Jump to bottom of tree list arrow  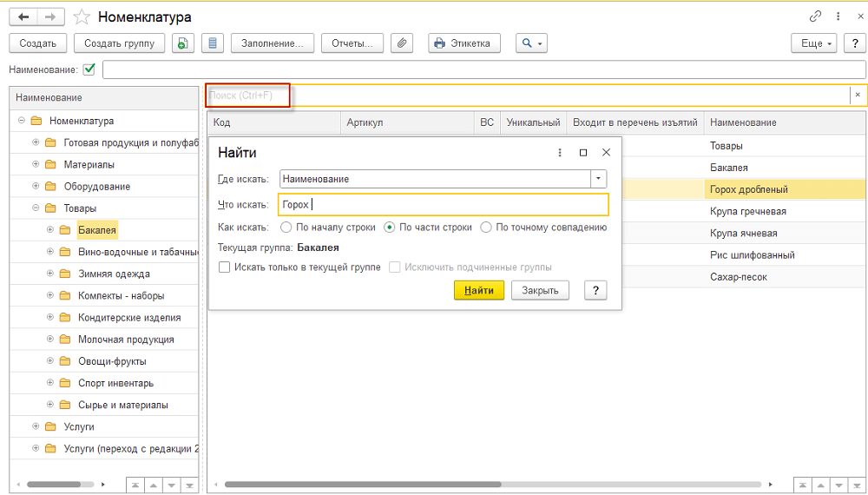coord(189,485)
